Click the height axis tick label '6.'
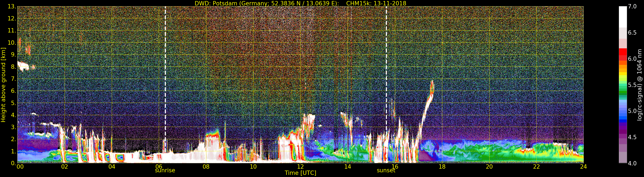 click(x=14, y=91)
